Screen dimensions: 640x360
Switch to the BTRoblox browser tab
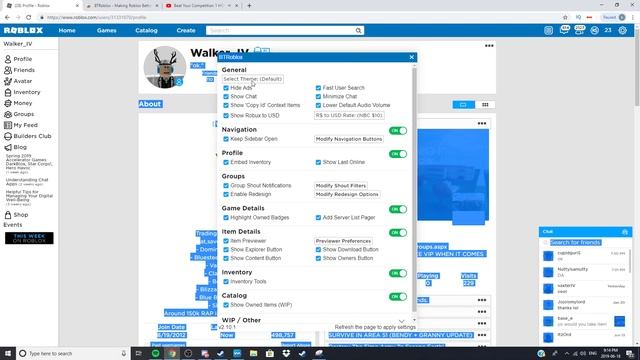(x=122, y=6)
